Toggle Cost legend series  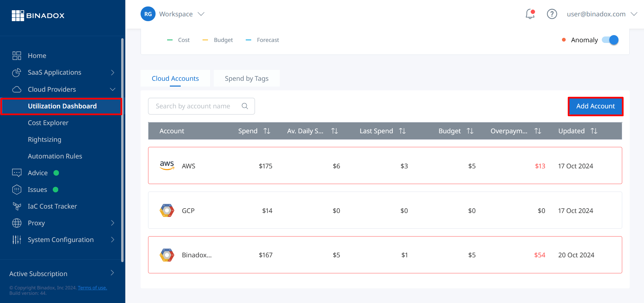point(178,40)
